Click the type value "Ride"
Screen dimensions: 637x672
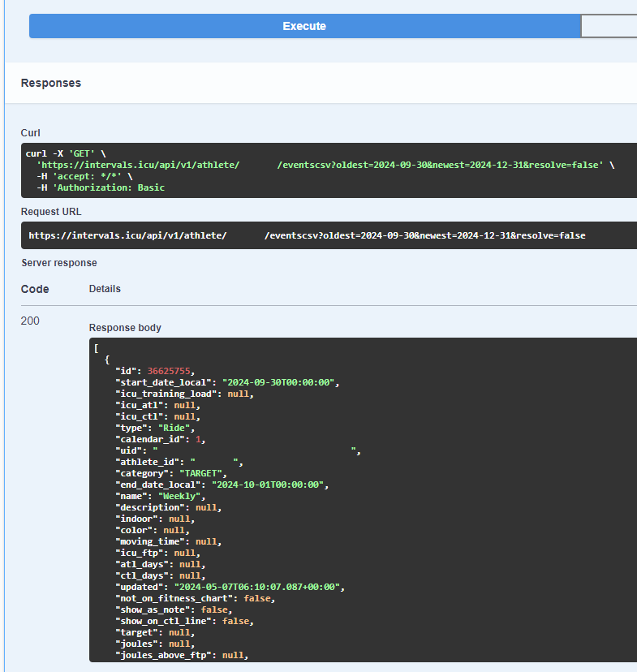[174, 428]
